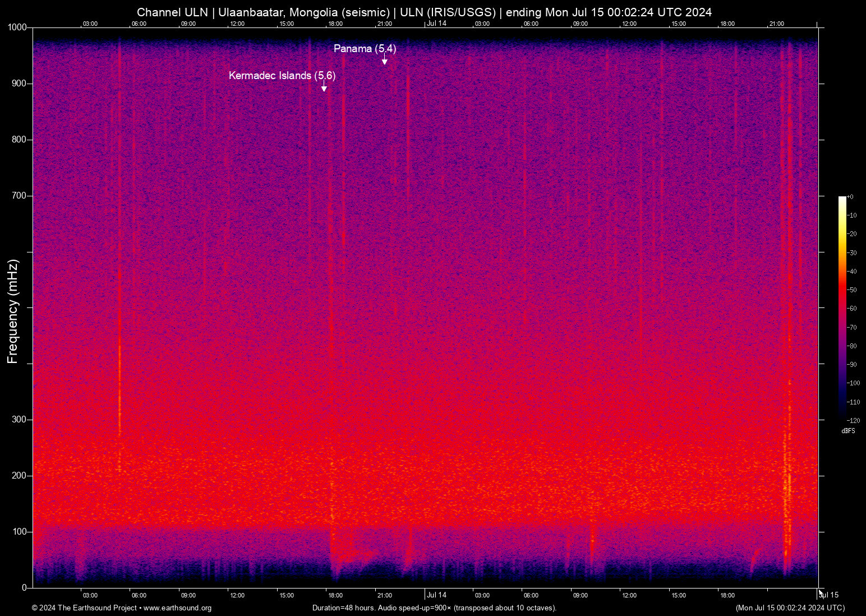
Task: Click the Kermadec Islands (5.6) annotation label
Action: (x=282, y=76)
